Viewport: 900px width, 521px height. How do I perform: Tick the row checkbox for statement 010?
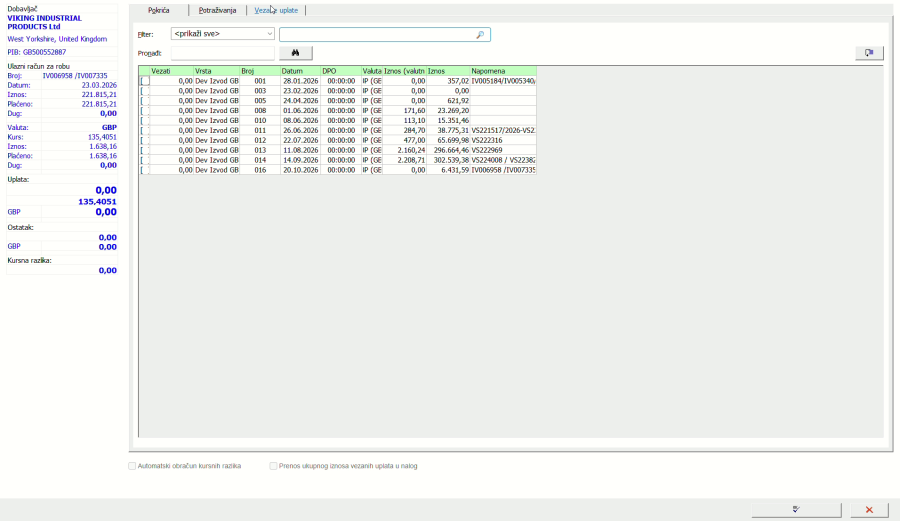[145, 120]
